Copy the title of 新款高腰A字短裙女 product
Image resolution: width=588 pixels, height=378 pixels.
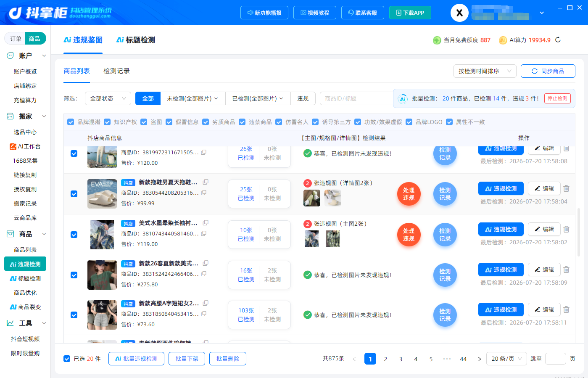coord(206,303)
